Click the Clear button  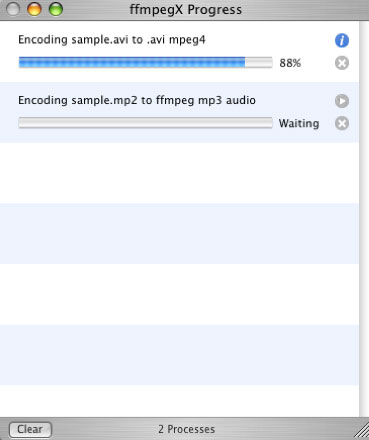point(30,429)
